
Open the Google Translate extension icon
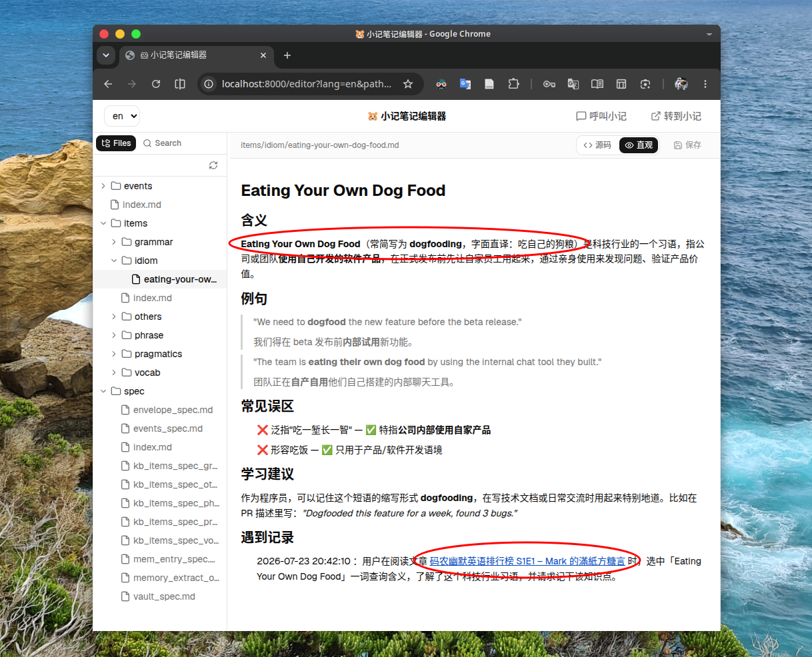[x=465, y=84]
